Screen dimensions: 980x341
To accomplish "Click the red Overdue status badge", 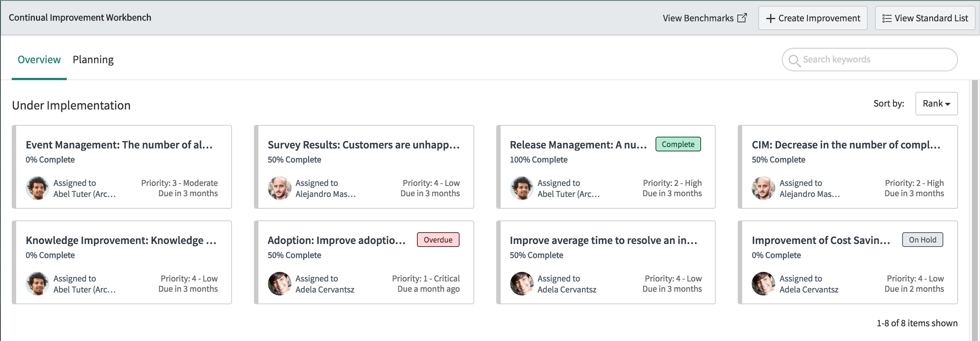I will click(438, 240).
